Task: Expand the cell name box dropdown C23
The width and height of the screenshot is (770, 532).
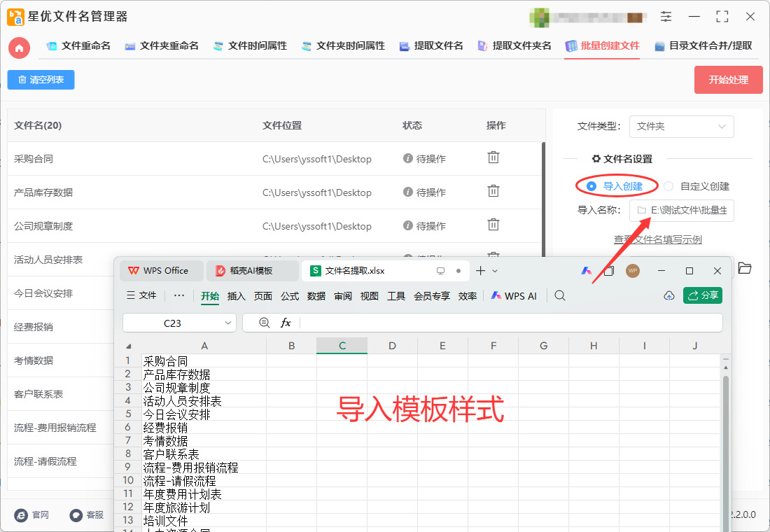Action: (228, 323)
